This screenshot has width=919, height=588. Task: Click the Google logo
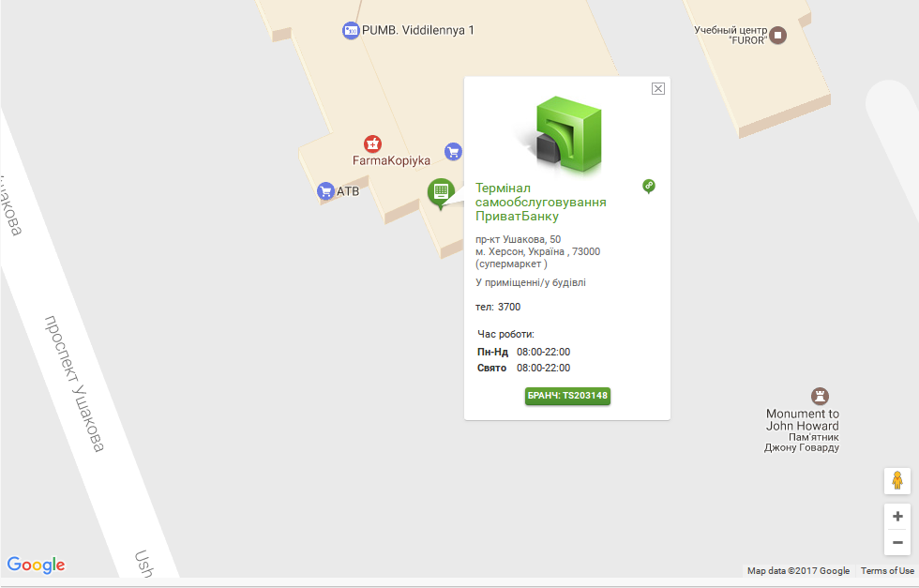37,565
